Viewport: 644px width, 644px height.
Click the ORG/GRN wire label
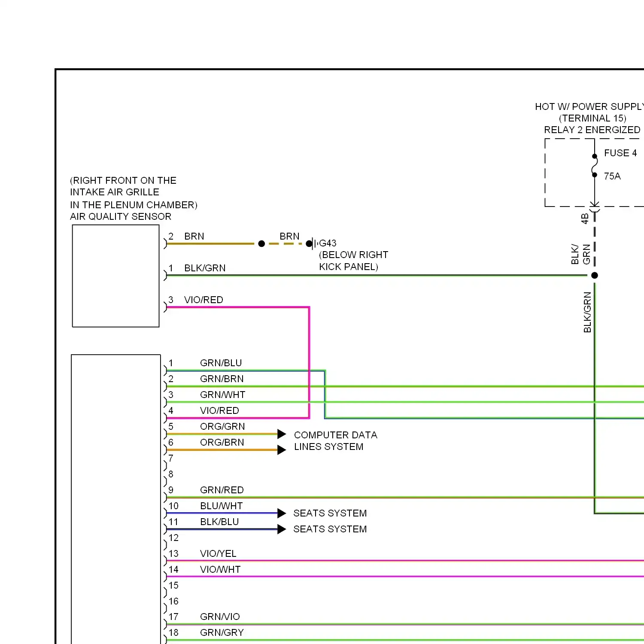222,426
